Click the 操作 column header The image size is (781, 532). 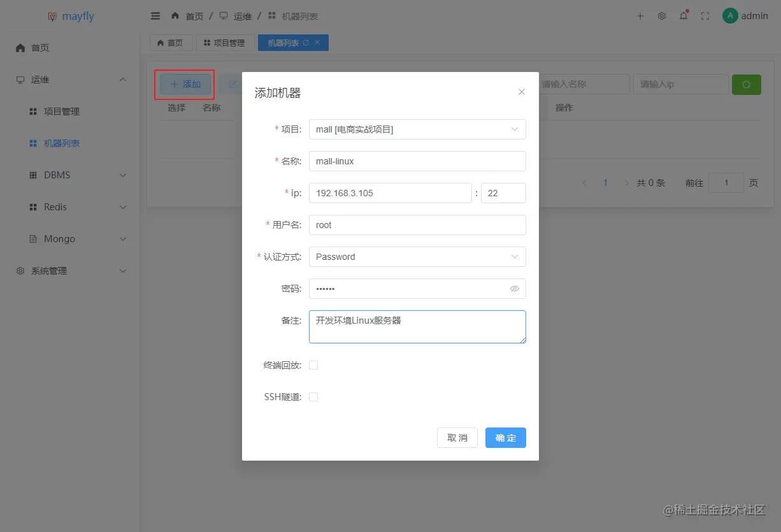point(564,108)
